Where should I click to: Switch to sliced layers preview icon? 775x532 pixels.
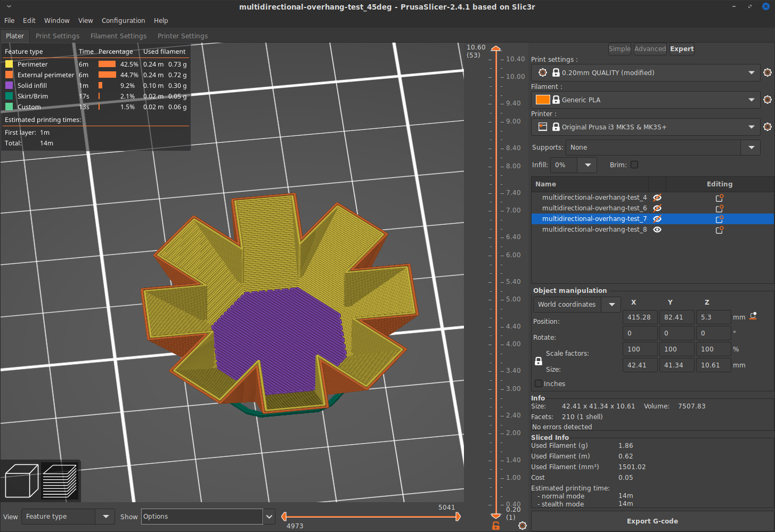point(60,480)
